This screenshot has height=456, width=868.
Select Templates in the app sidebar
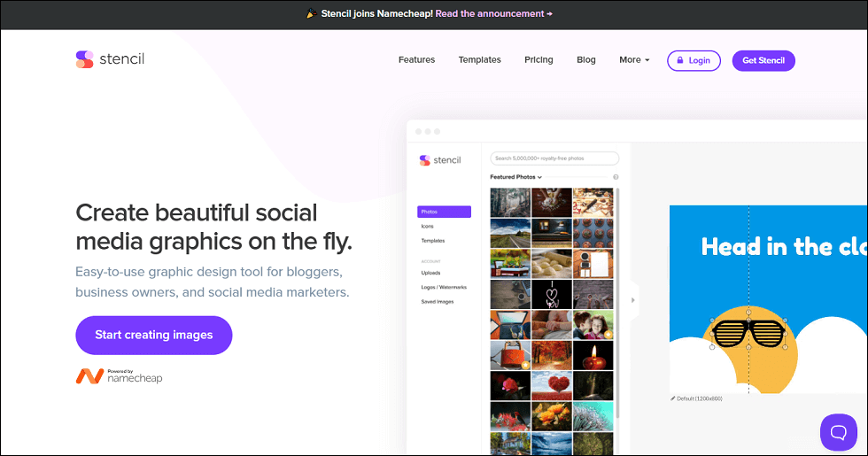pos(433,241)
